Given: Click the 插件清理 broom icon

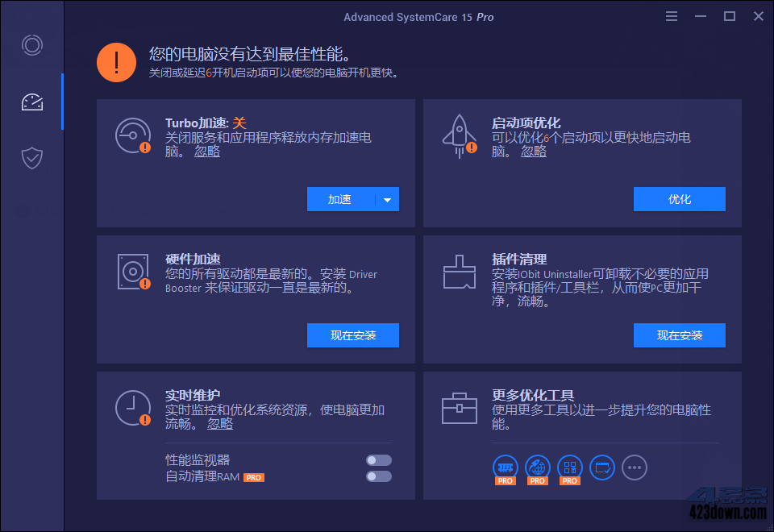Looking at the screenshot, I should point(459,271).
